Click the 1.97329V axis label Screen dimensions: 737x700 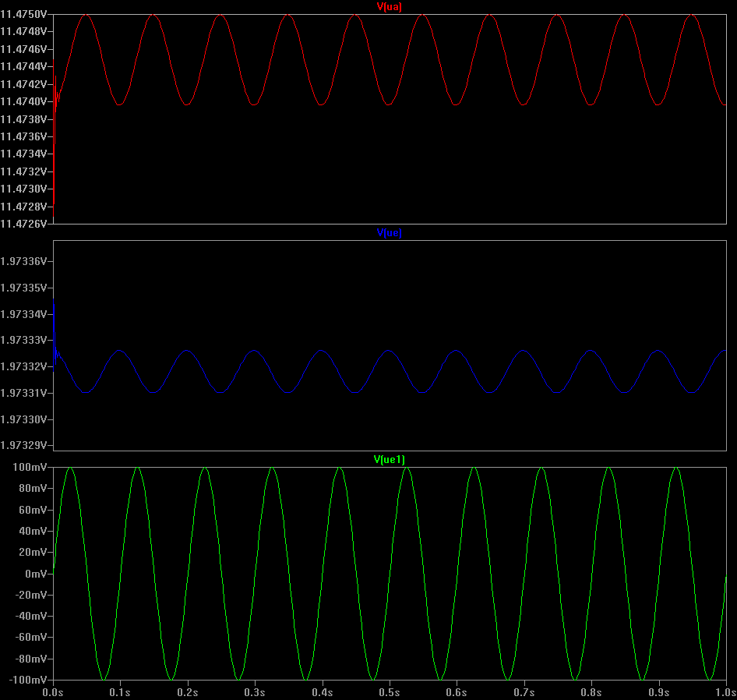pos(23,445)
